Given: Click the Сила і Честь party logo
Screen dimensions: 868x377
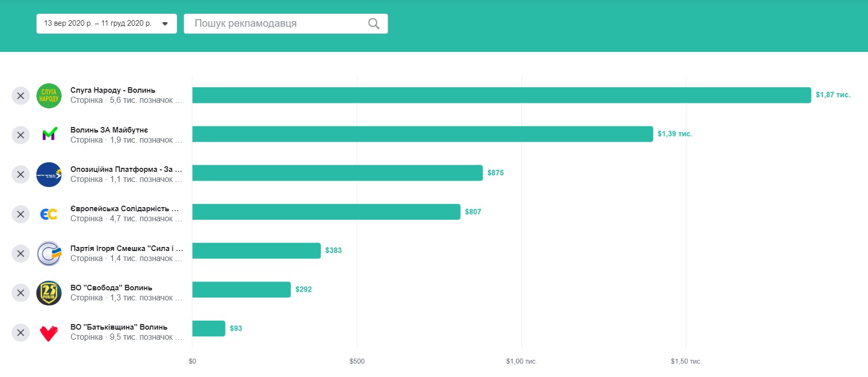Looking at the screenshot, I should pos(49,254).
